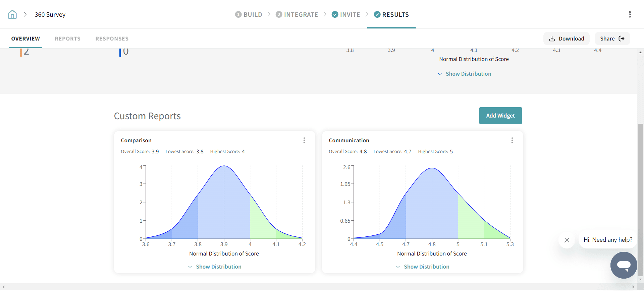
Task: Open the chat support bubble
Action: [x=624, y=265]
